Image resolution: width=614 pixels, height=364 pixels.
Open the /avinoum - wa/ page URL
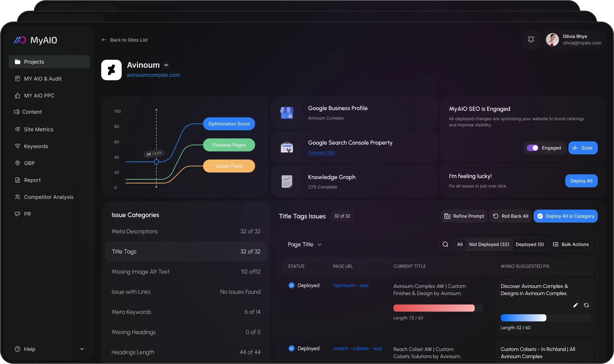351,285
